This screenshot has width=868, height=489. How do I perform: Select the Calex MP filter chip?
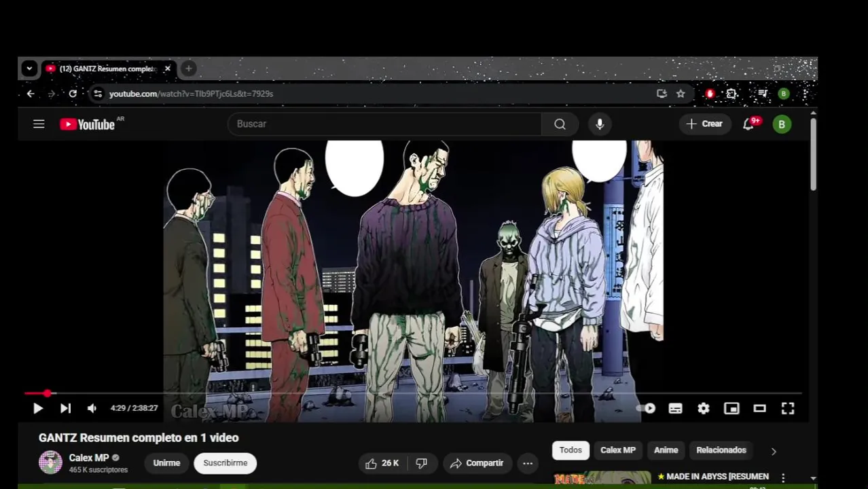coord(617,450)
